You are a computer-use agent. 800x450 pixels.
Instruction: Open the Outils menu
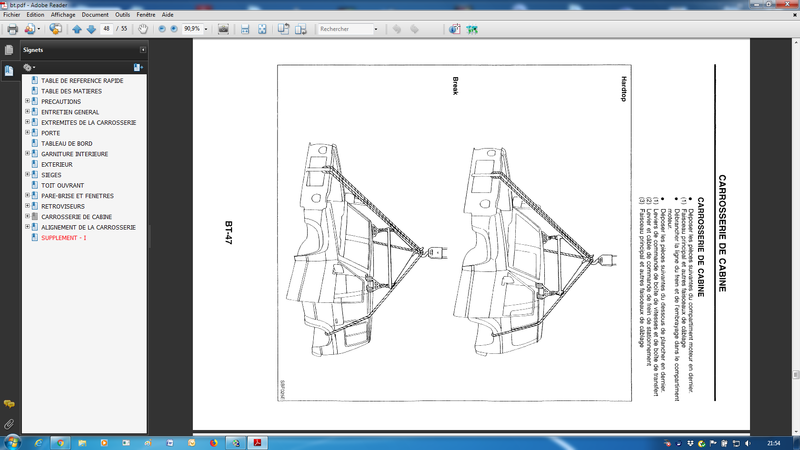[x=122, y=15]
